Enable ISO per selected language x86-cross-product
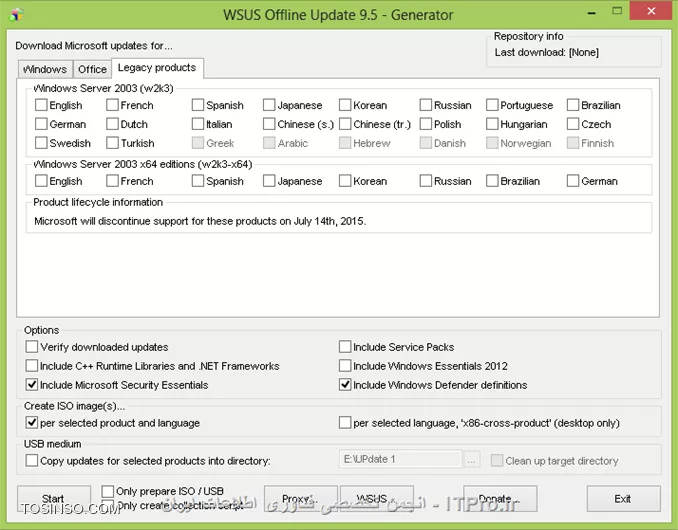The width and height of the screenshot is (678, 530). tap(345, 422)
